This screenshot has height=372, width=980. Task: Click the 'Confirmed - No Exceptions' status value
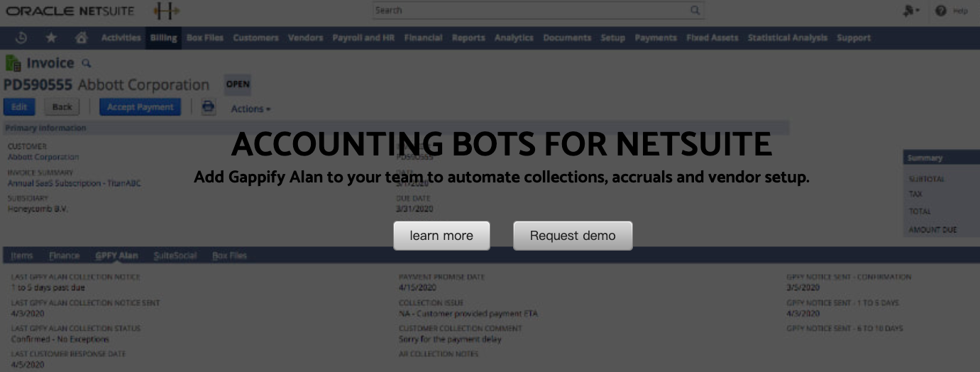click(x=60, y=339)
